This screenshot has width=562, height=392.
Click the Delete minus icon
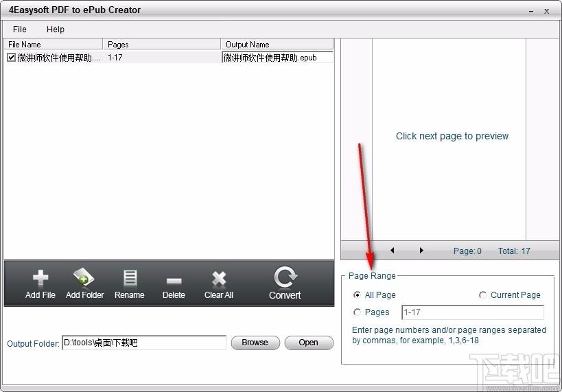(174, 281)
